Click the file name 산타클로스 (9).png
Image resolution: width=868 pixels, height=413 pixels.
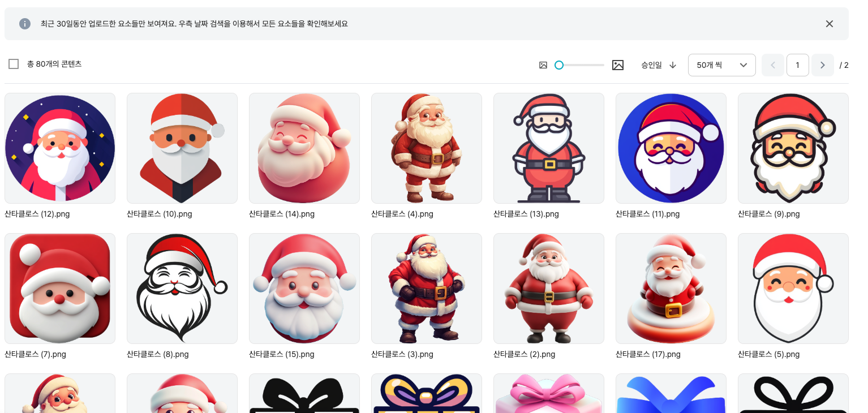(x=769, y=214)
